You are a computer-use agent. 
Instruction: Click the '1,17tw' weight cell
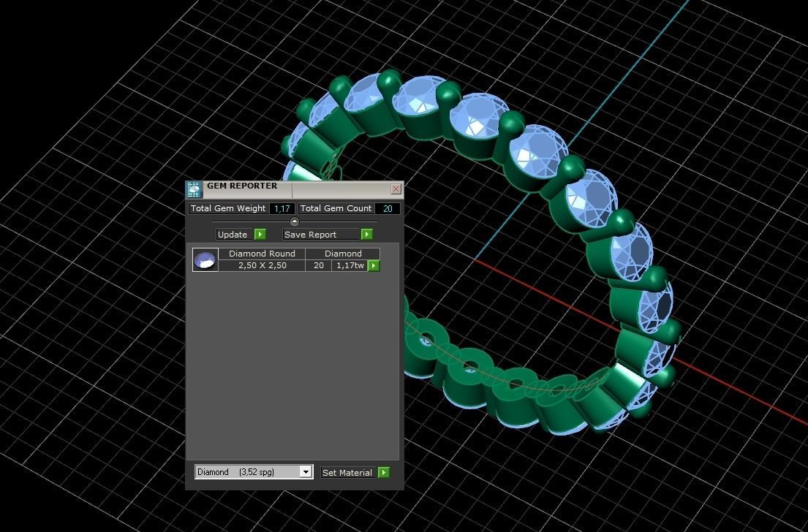click(350, 266)
